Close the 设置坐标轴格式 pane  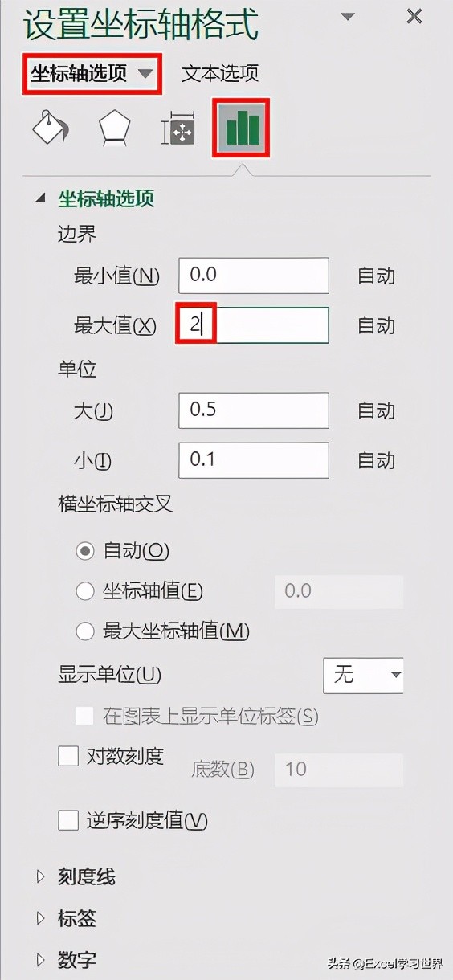(414, 16)
